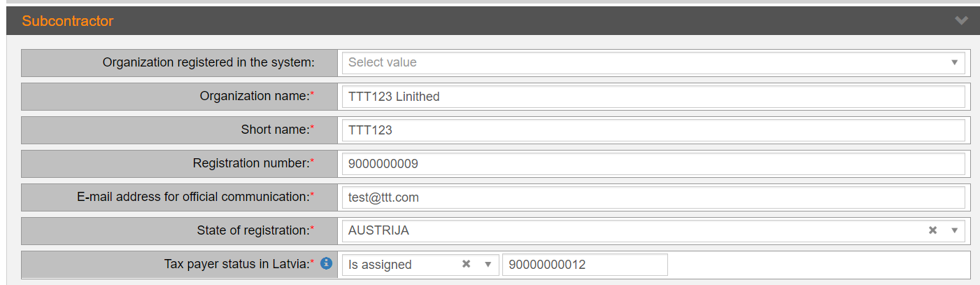Click the 'E-mail address for official communication' label
The width and height of the screenshot is (980, 285).
pyautogui.click(x=193, y=197)
